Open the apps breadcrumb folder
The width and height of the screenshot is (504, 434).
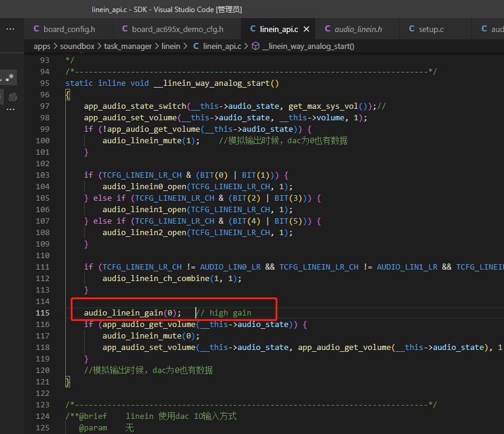tap(42, 47)
